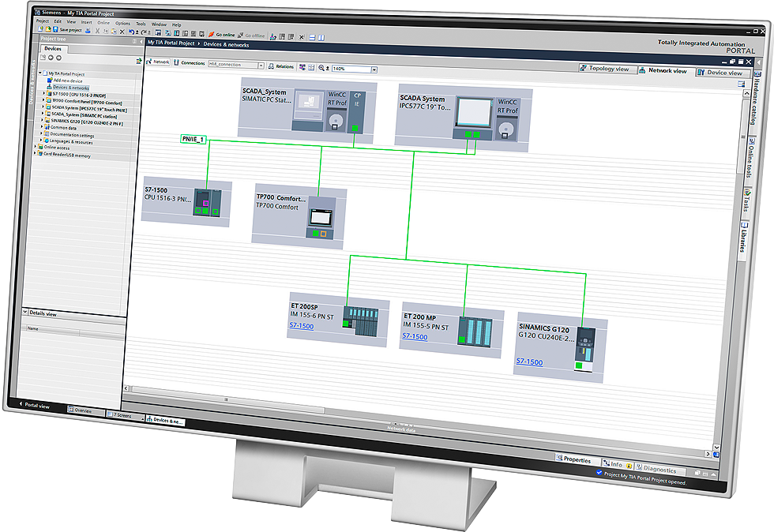Image resolution: width=774 pixels, height=532 pixels.
Task: Open the HMI_connection type dropdown
Action: [x=261, y=66]
